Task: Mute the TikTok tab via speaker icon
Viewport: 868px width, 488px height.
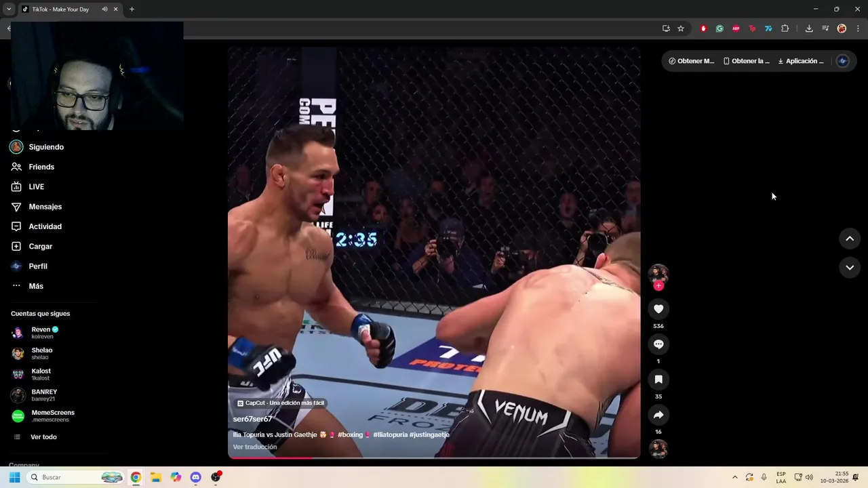Action: pos(105,9)
